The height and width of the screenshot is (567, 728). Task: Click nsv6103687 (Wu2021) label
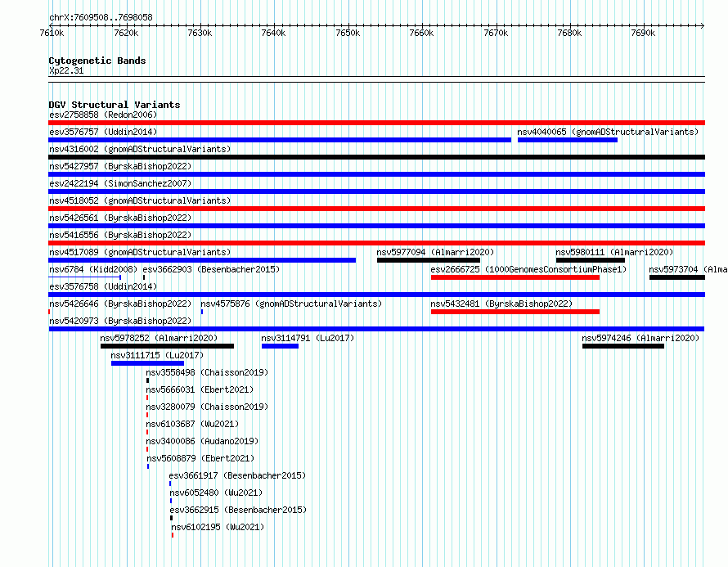[x=192, y=424]
